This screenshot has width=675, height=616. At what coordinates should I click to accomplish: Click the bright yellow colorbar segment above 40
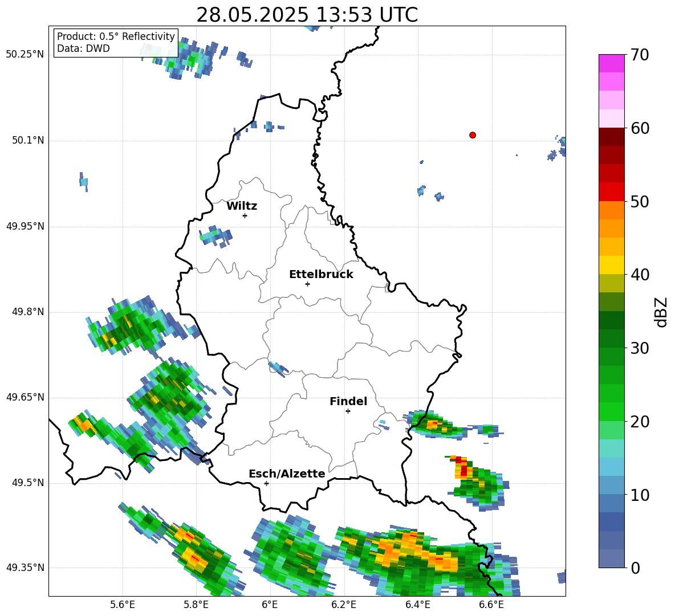coord(612,265)
